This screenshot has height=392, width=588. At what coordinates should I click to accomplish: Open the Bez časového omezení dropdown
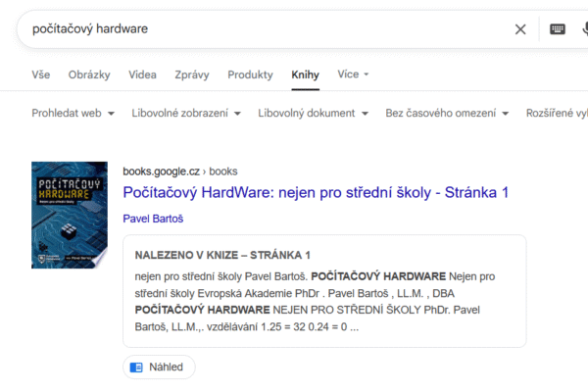click(x=447, y=113)
